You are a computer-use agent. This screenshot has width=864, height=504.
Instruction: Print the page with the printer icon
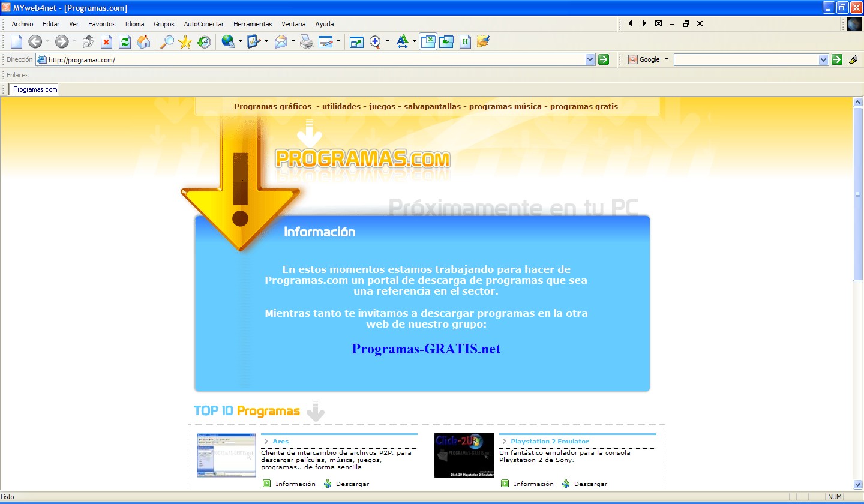point(307,42)
